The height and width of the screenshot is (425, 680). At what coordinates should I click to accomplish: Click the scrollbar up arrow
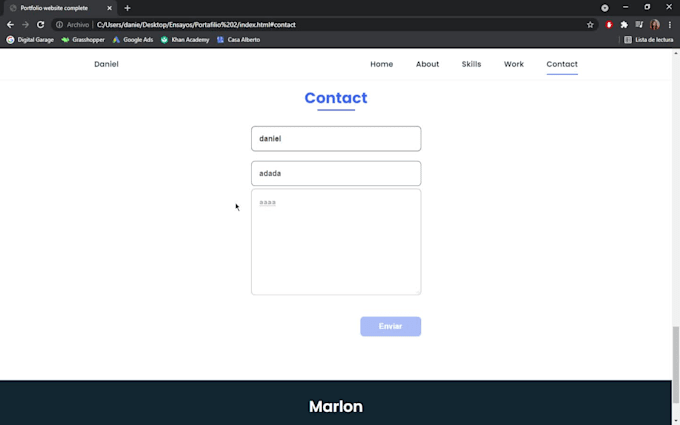676,53
